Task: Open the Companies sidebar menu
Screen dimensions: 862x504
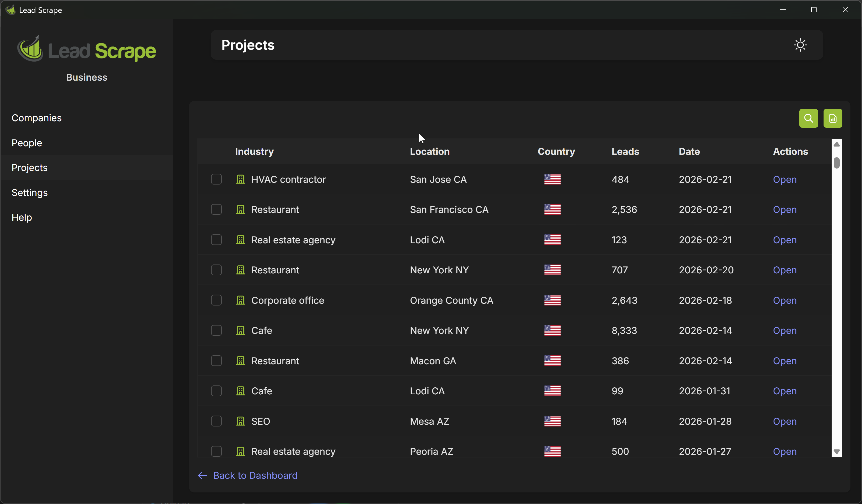Action: [37, 118]
